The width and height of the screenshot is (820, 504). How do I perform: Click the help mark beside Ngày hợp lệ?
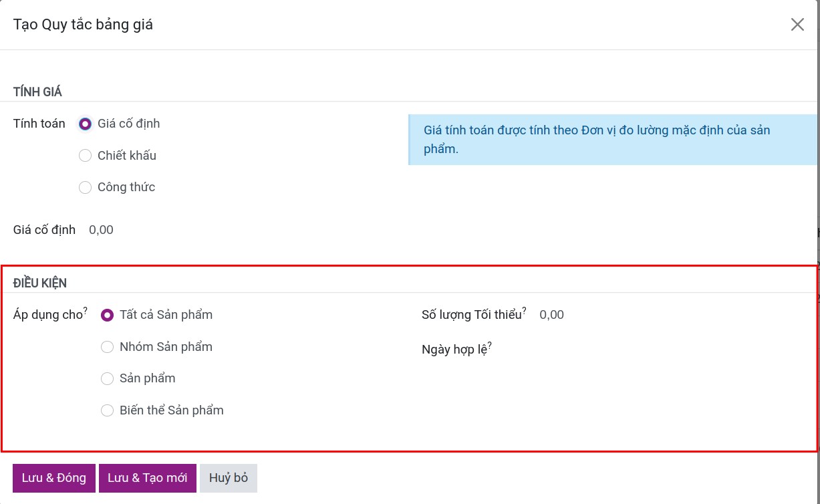pos(490,346)
